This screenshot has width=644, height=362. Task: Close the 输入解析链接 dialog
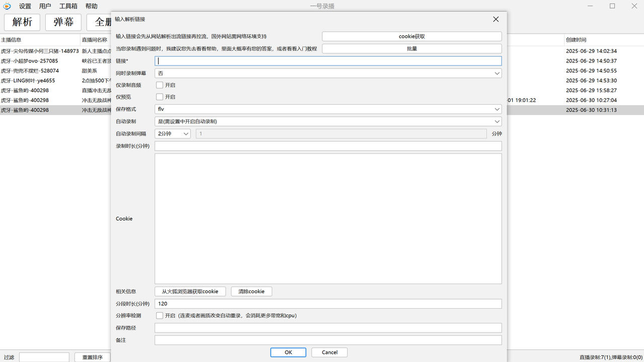pyautogui.click(x=496, y=19)
